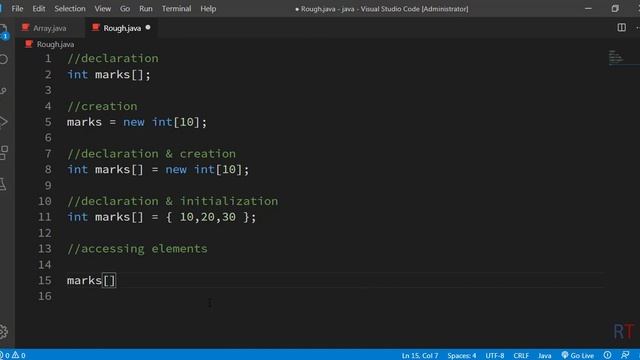The width and height of the screenshot is (640, 360).
Task: Switch to the Array.java tab
Action: click(49, 28)
